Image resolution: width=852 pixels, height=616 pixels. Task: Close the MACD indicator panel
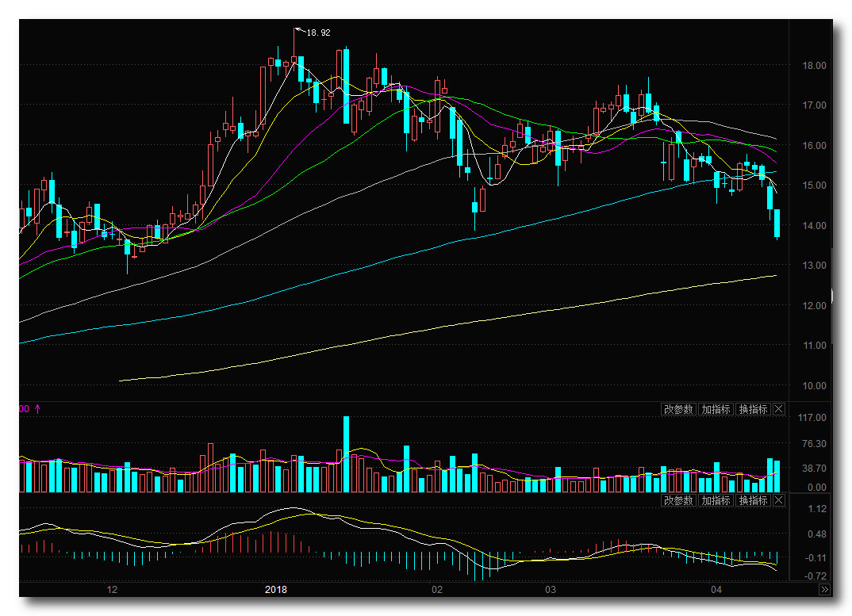pyautogui.click(x=778, y=500)
